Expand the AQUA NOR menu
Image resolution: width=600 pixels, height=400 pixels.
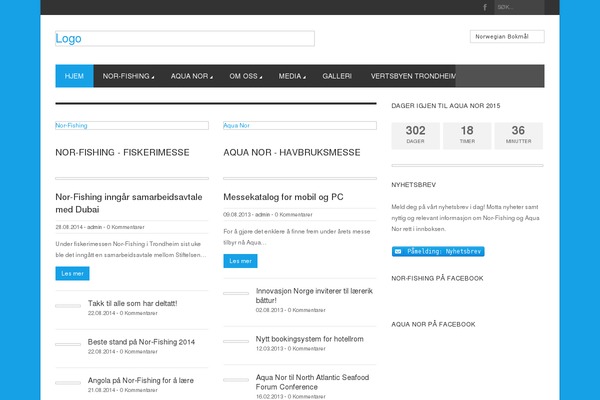pos(191,76)
